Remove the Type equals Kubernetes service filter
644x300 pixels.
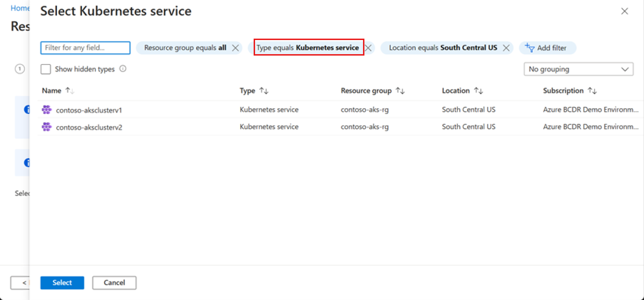[368, 48]
